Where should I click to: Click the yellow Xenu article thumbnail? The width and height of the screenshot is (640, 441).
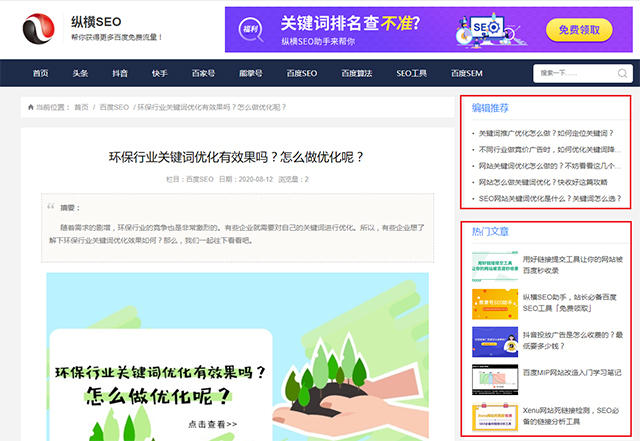tap(495, 417)
